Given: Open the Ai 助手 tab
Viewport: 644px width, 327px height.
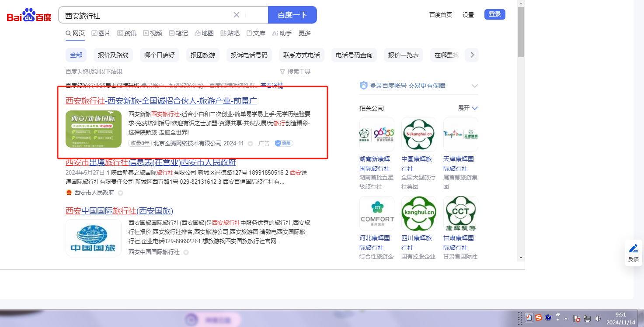Looking at the screenshot, I should (x=282, y=33).
